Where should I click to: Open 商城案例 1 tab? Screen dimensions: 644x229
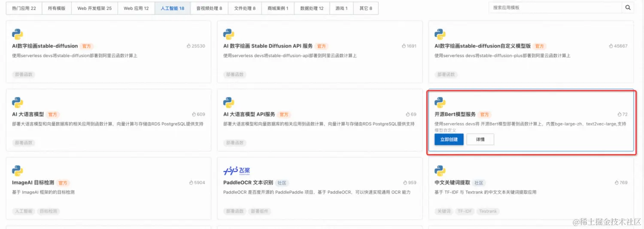278,8
